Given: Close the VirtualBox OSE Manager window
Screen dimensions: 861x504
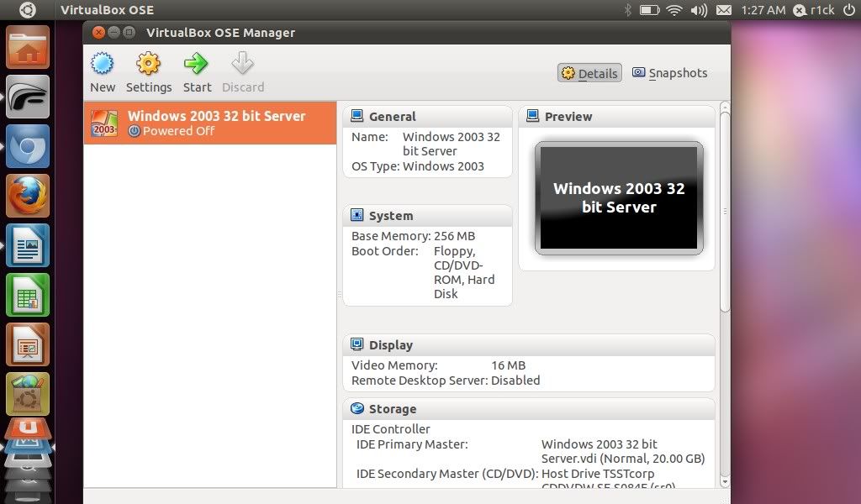Looking at the screenshot, I should click(98, 33).
